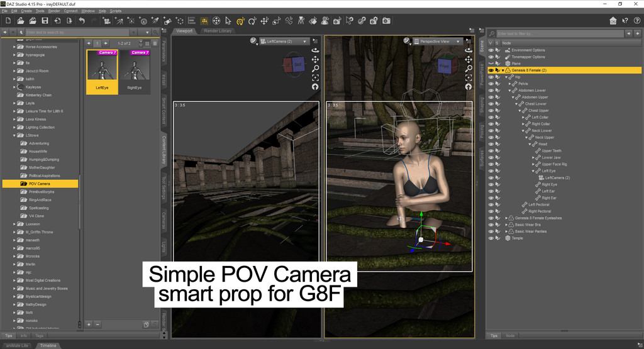Click the minus button below content list

[97, 324]
